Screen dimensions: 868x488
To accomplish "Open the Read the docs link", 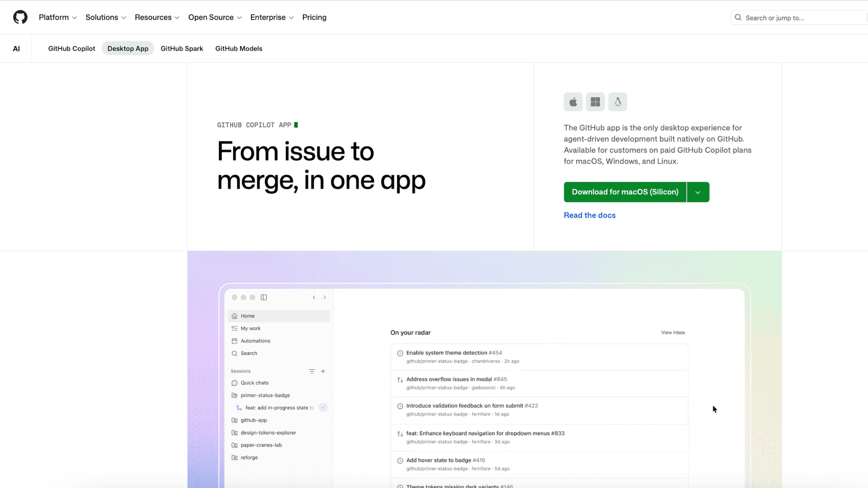I will click(x=590, y=216).
